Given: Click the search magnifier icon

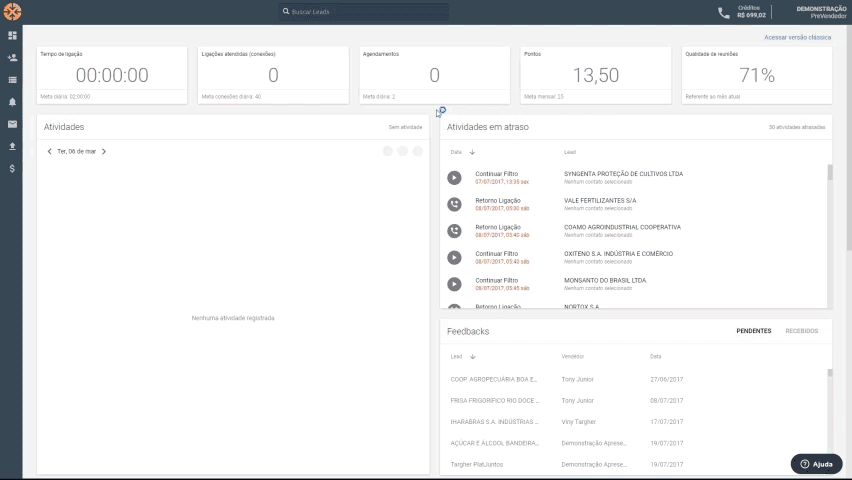Looking at the screenshot, I should click(x=286, y=11).
